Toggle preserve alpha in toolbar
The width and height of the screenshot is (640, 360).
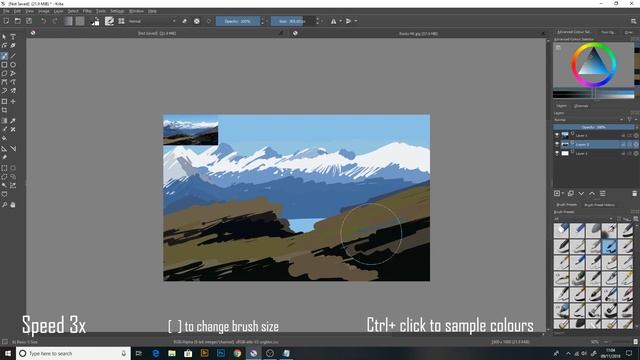click(x=197, y=21)
